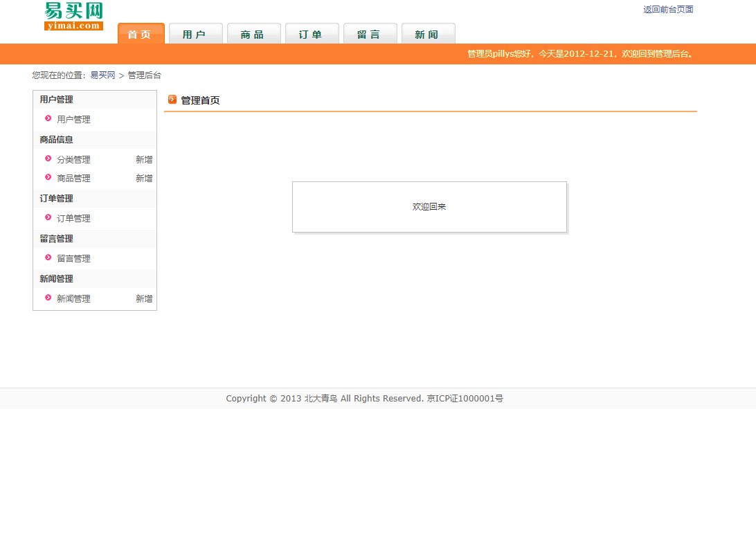
Task: Click the pink bullet icon next to 用户管理
Action: [48, 118]
